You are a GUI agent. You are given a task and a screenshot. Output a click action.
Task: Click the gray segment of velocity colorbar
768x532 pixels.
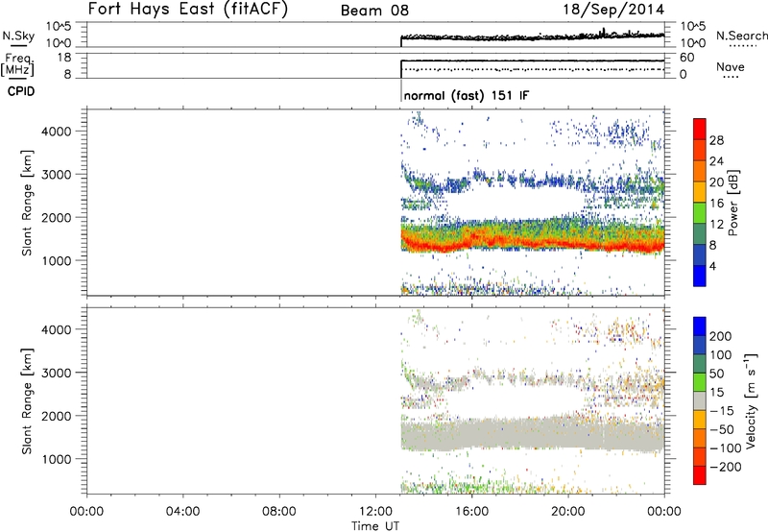(x=700, y=401)
